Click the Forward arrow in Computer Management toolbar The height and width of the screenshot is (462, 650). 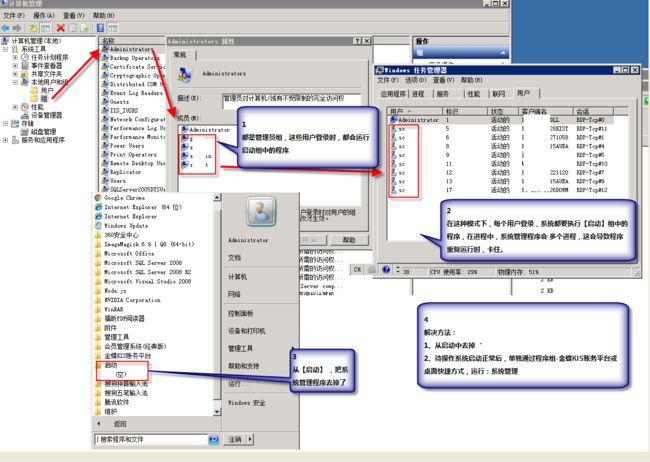[x=17, y=28]
